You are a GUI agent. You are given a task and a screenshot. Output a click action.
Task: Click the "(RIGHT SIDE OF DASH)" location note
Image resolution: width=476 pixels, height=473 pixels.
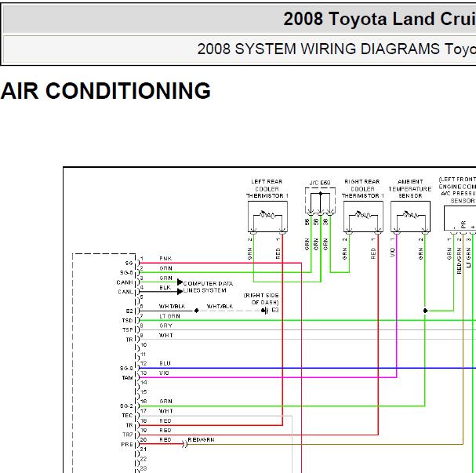pos(261,299)
